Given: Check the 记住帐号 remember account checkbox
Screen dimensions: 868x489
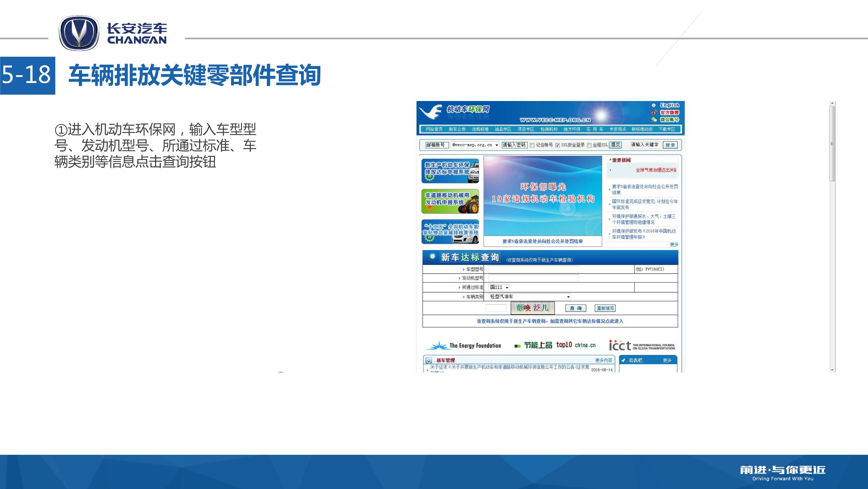Looking at the screenshot, I should 532,145.
